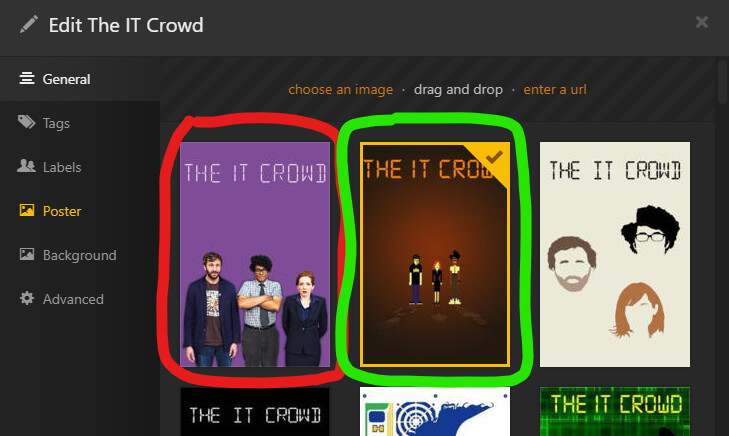This screenshot has width=729, height=436.
Task: Click the 'enter a url' link
Action: click(x=555, y=89)
